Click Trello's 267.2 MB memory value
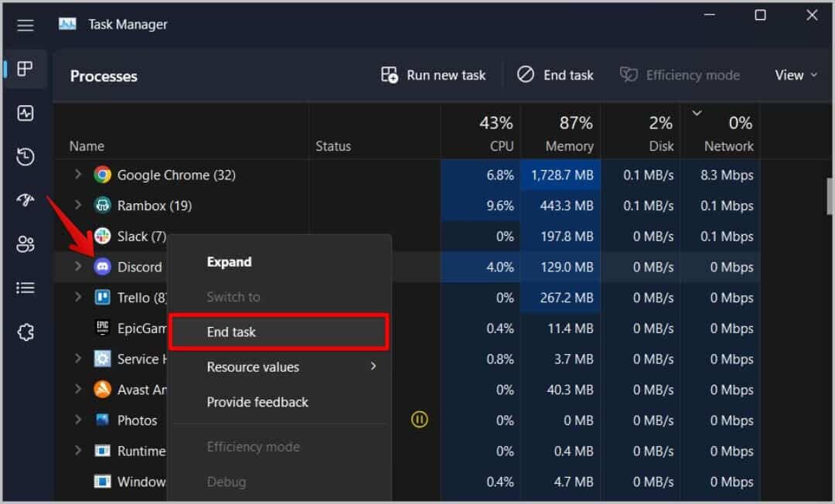The height and width of the screenshot is (504, 835). point(567,298)
